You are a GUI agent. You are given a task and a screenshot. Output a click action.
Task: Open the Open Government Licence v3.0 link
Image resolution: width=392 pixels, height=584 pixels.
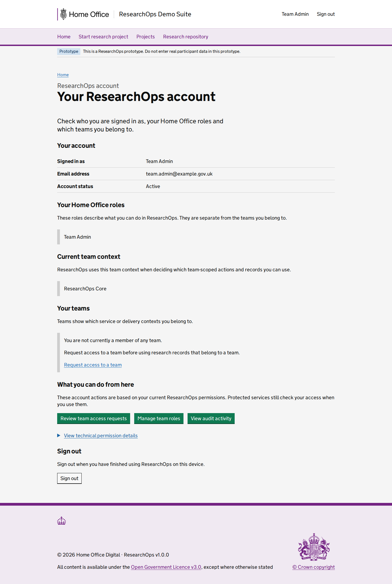(x=166, y=567)
